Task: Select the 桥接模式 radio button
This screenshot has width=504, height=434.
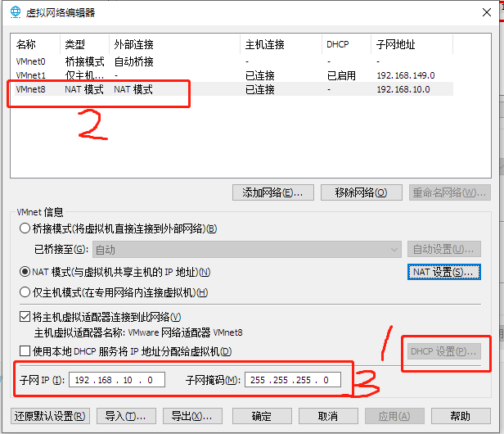Action: pos(25,228)
